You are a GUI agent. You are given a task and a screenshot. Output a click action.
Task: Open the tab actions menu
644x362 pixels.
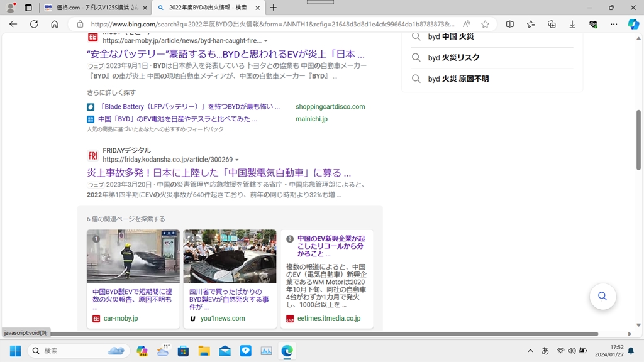pos(28,8)
